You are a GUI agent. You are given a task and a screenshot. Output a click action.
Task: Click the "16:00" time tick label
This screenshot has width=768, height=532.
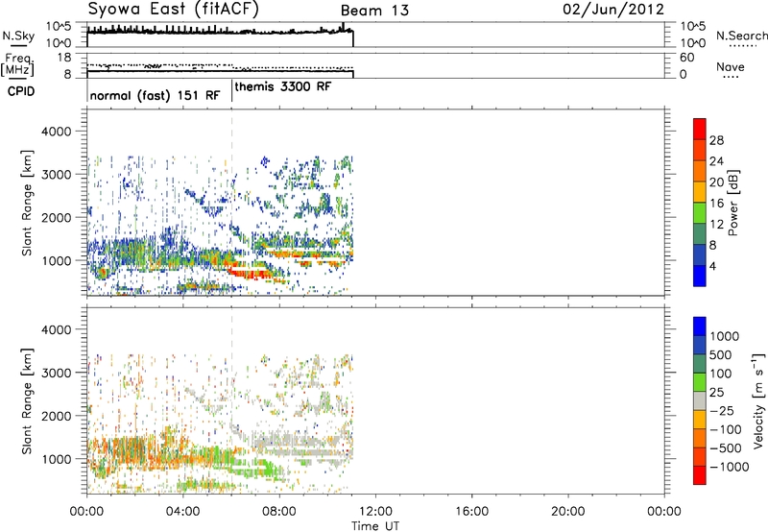coord(471,512)
